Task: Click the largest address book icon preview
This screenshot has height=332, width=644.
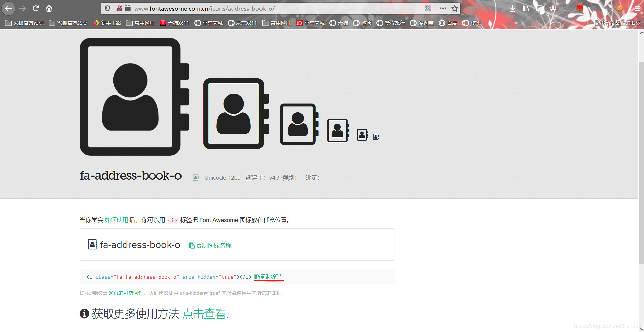Action: (x=134, y=97)
